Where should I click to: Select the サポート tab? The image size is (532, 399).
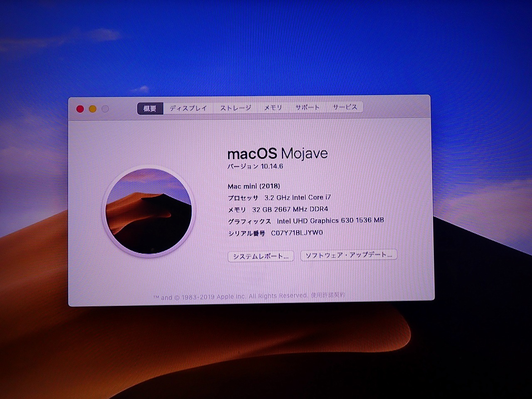pyautogui.click(x=308, y=107)
